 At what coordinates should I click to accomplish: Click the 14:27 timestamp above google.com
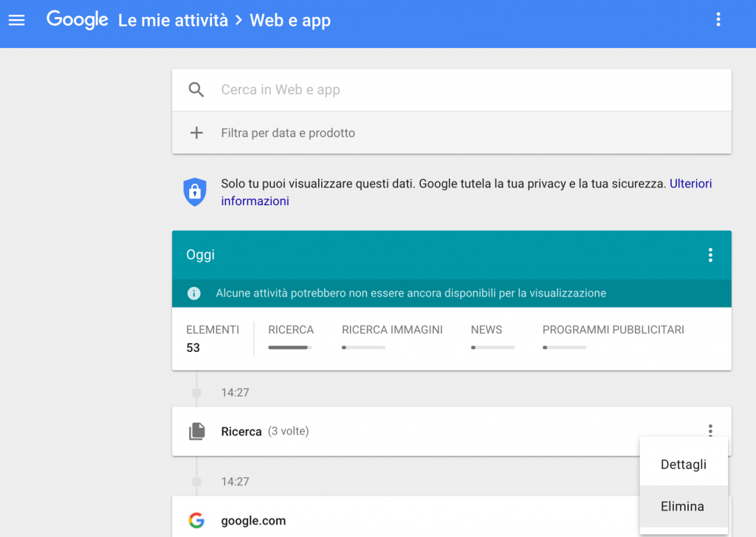coord(235,482)
